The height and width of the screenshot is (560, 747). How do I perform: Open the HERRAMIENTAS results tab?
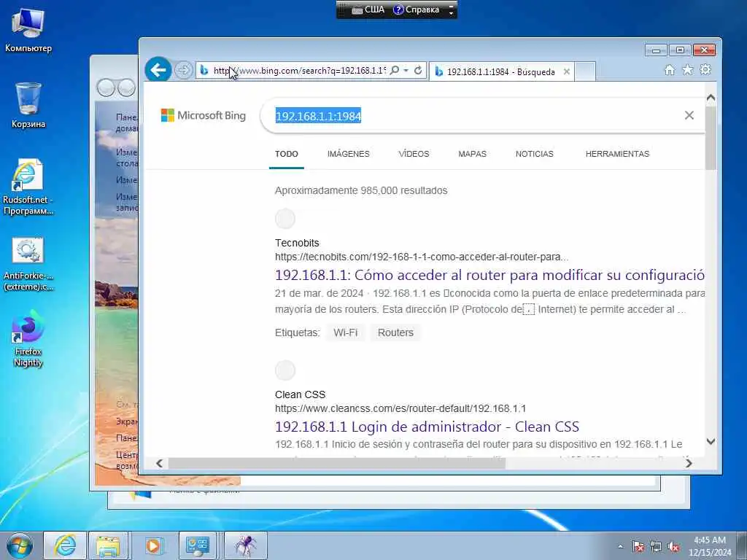[x=617, y=154]
